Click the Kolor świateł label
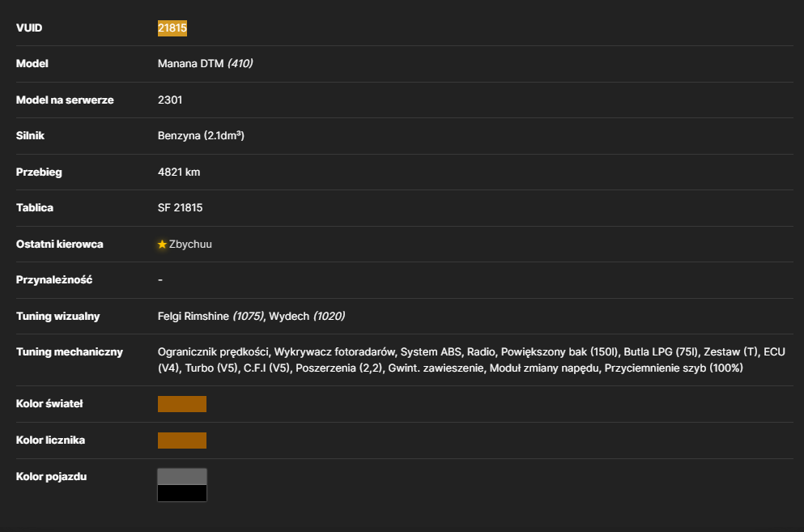Image resolution: width=804 pixels, height=532 pixels. pos(49,404)
